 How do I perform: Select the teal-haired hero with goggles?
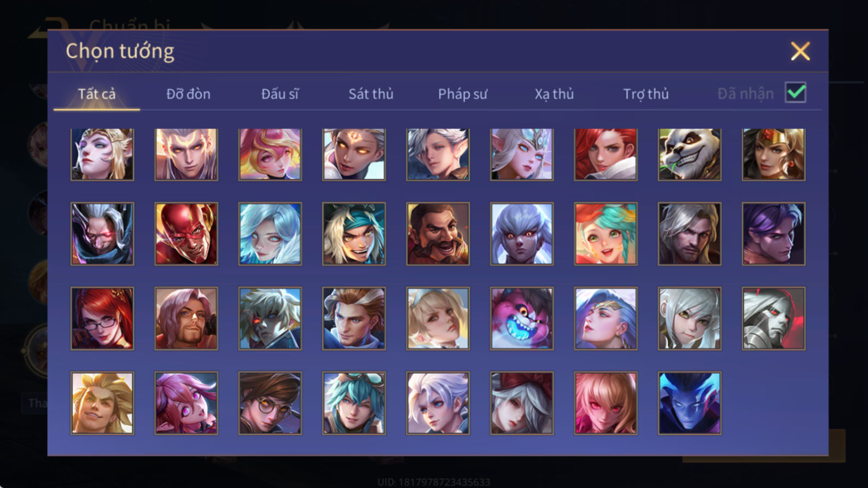[x=354, y=403]
